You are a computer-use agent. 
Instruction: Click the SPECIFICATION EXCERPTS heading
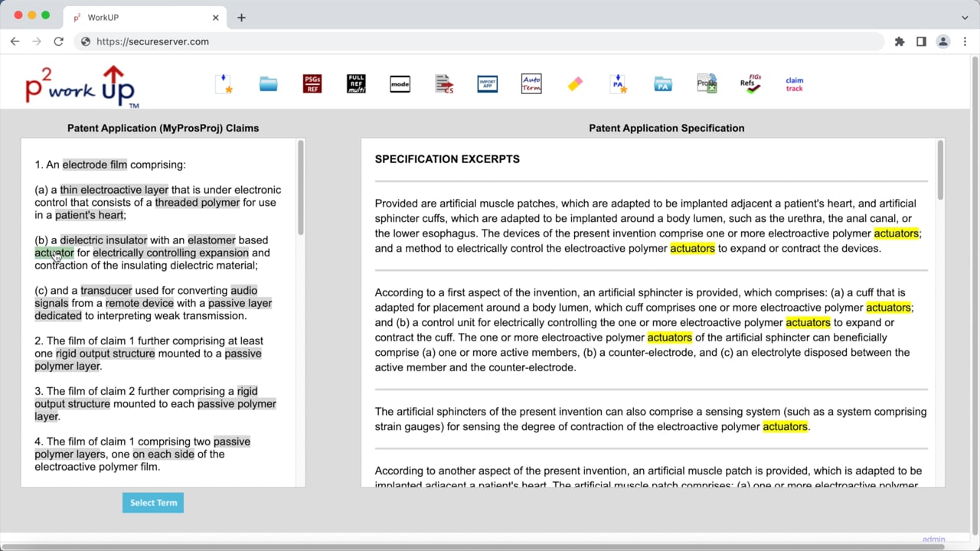pos(447,159)
